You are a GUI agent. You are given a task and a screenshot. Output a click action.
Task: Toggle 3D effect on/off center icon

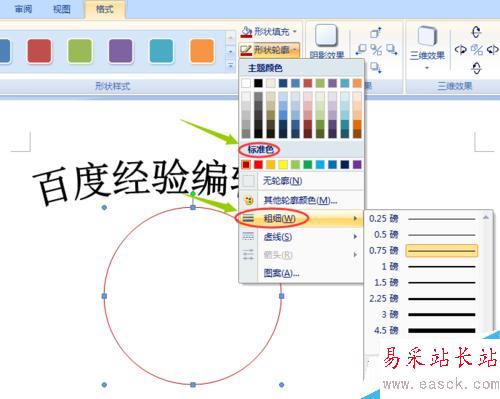tap(477, 50)
